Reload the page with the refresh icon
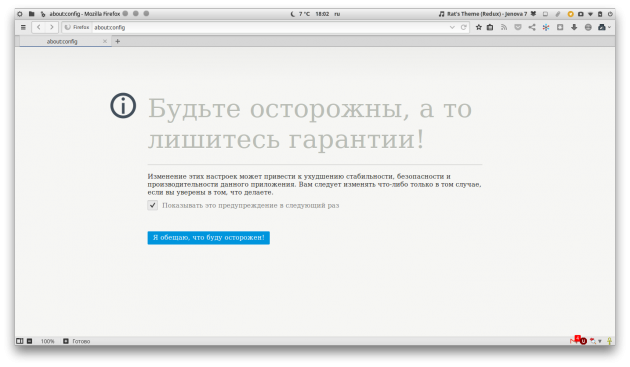 click(463, 27)
